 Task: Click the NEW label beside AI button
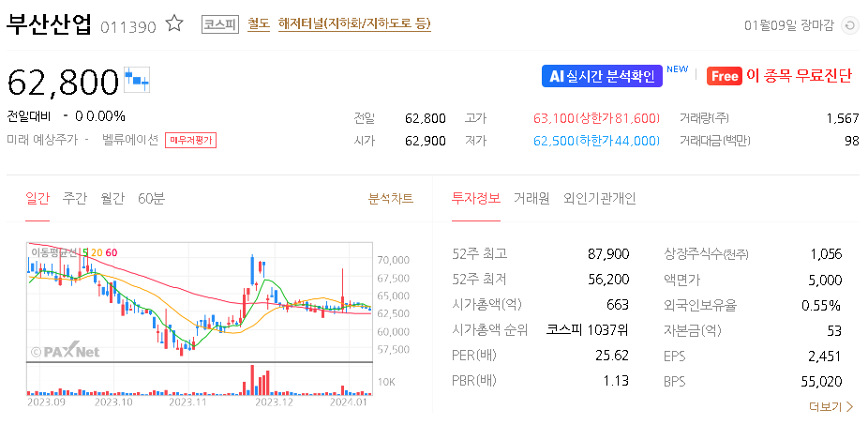(x=677, y=69)
